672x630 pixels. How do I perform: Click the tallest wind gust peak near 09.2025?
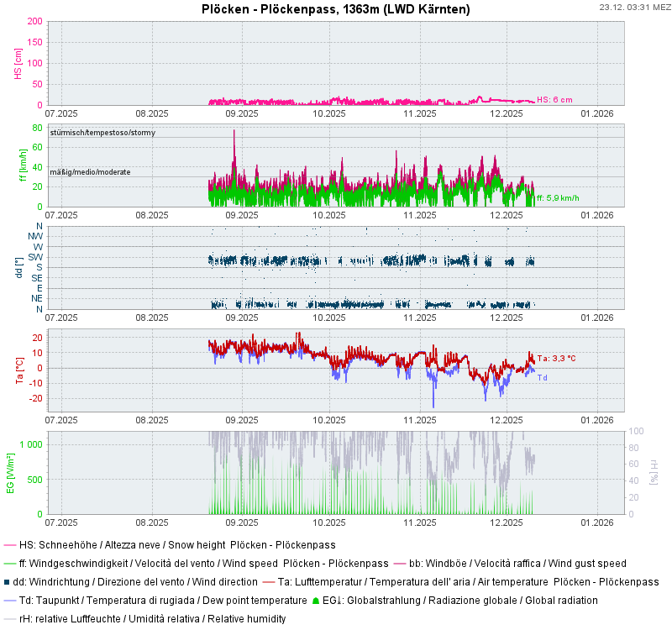pos(234,132)
